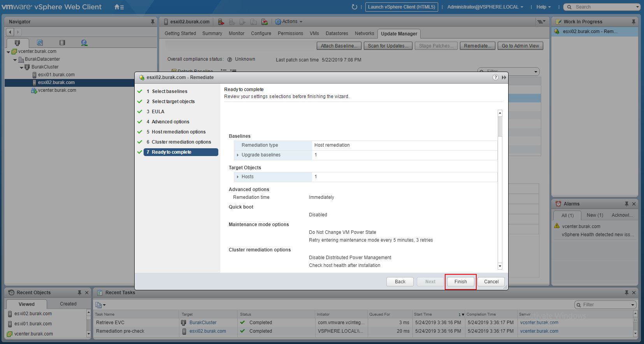The image size is (644, 344).
Task: Switch to the Created tab in Recent Objects
Action: [68, 304]
